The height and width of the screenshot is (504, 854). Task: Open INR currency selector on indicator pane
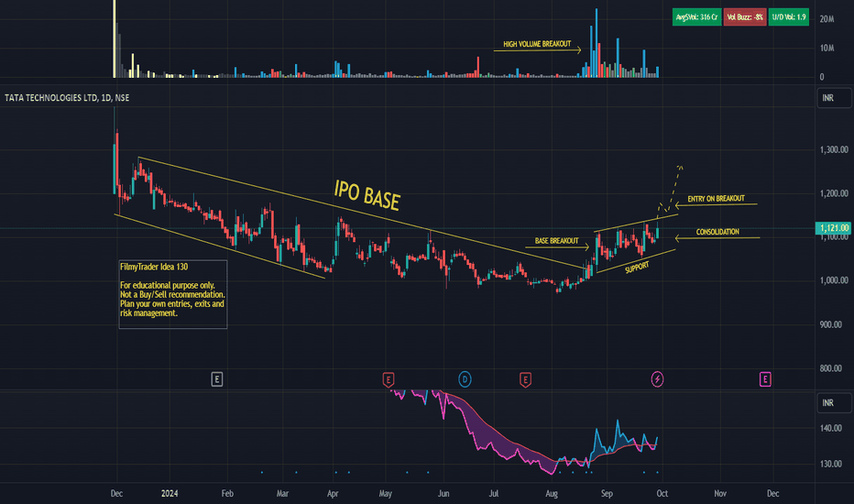833,402
